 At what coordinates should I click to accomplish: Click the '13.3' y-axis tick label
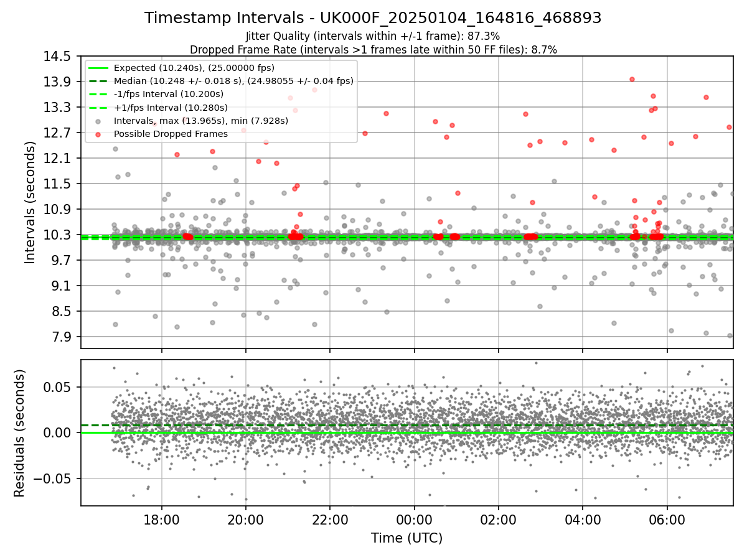57,107
